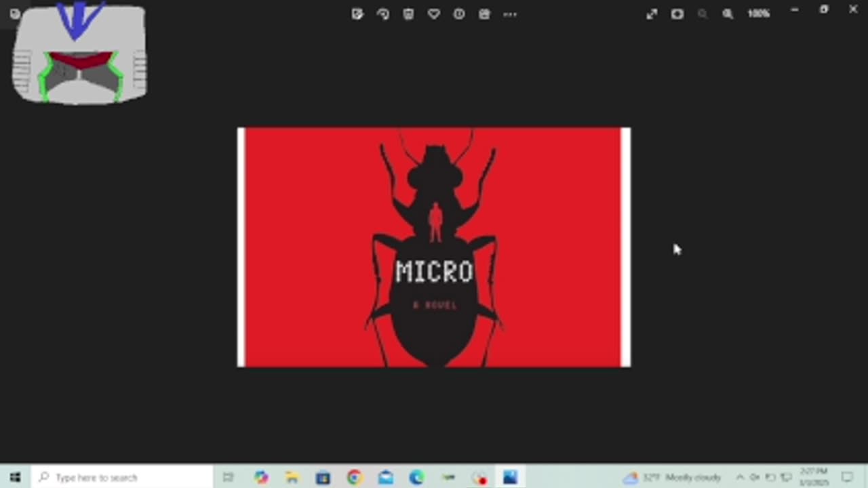
Task: Enter full screen with the diagonal arrows icon
Action: [652, 14]
